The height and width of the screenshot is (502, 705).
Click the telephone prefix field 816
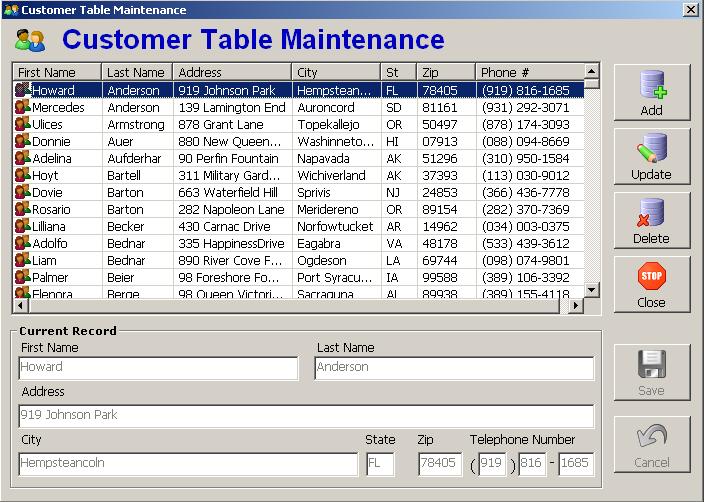pos(532,464)
